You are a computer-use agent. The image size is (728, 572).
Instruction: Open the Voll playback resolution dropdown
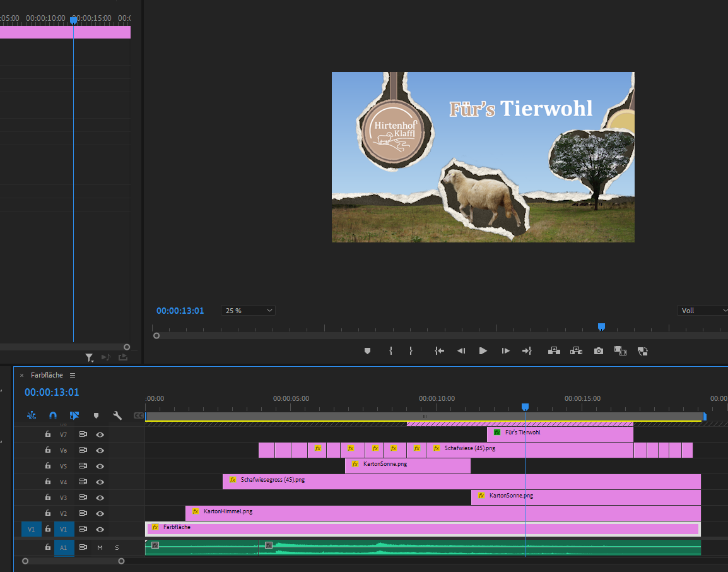pos(703,311)
